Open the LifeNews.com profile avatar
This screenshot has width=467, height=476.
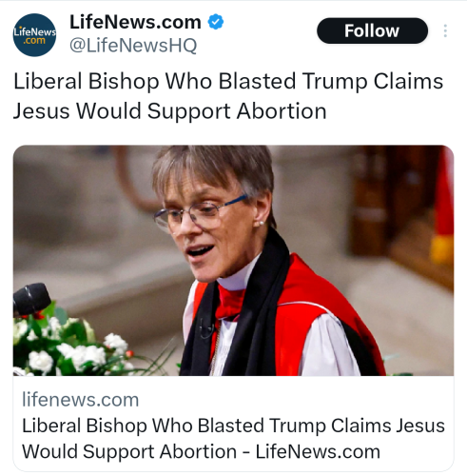tap(34, 35)
